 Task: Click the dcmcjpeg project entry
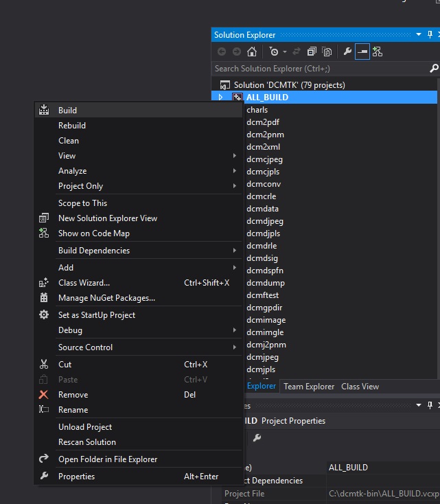click(x=264, y=159)
